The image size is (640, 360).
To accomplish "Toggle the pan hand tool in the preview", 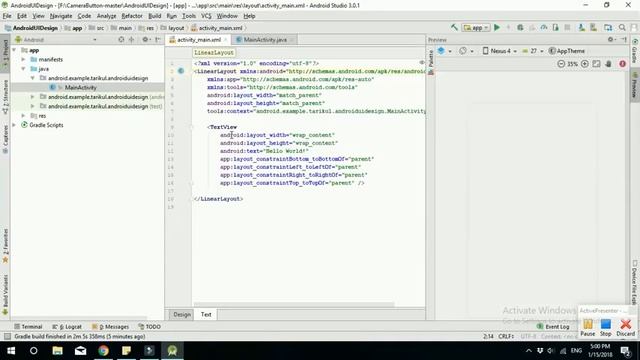I will [609, 64].
